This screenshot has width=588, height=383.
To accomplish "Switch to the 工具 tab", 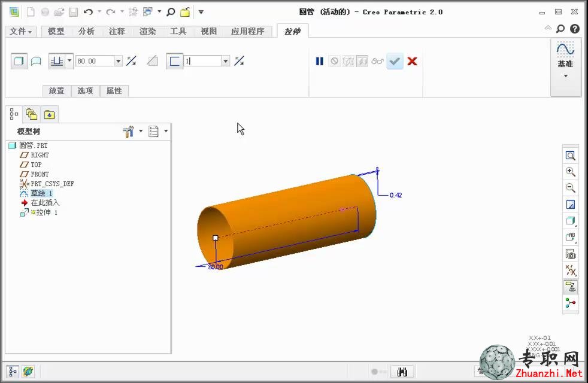I will pos(178,32).
